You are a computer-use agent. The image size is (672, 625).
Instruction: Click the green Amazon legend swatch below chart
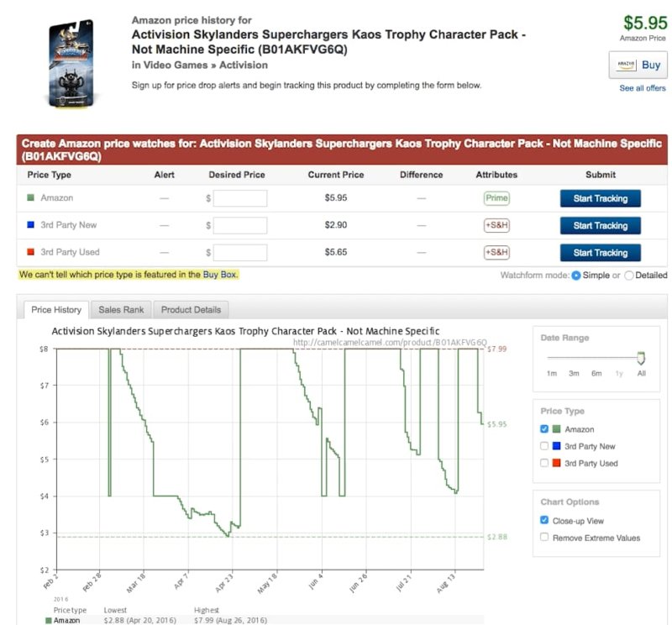coord(49,620)
